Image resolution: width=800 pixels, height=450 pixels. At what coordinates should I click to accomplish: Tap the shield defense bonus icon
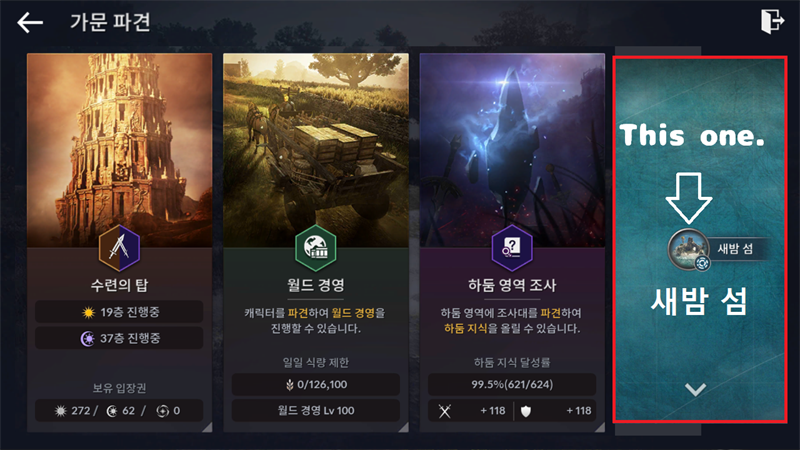point(526,411)
